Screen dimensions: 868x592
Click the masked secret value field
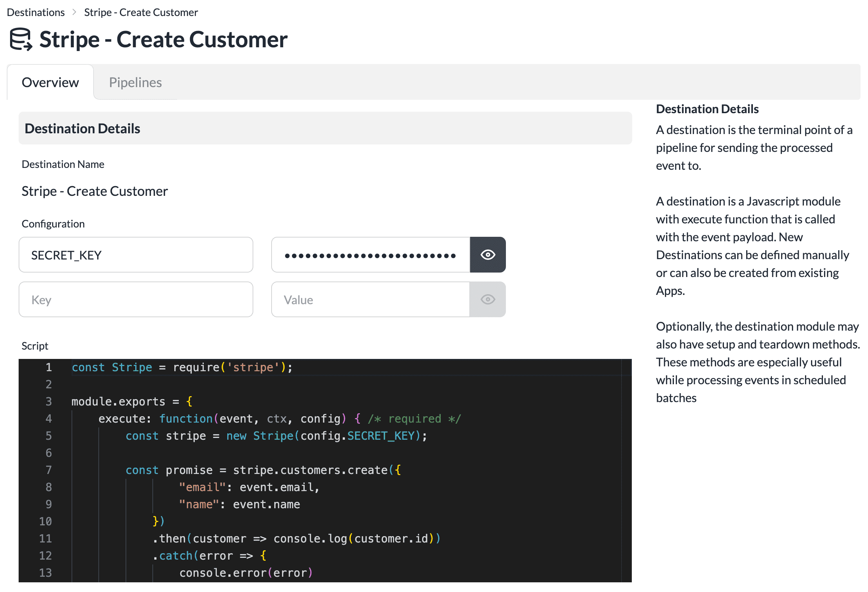pos(370,255)
